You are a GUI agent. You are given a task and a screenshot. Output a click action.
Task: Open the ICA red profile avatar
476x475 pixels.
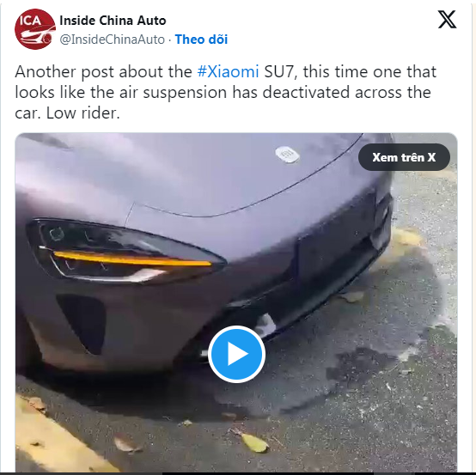[35, 29]
